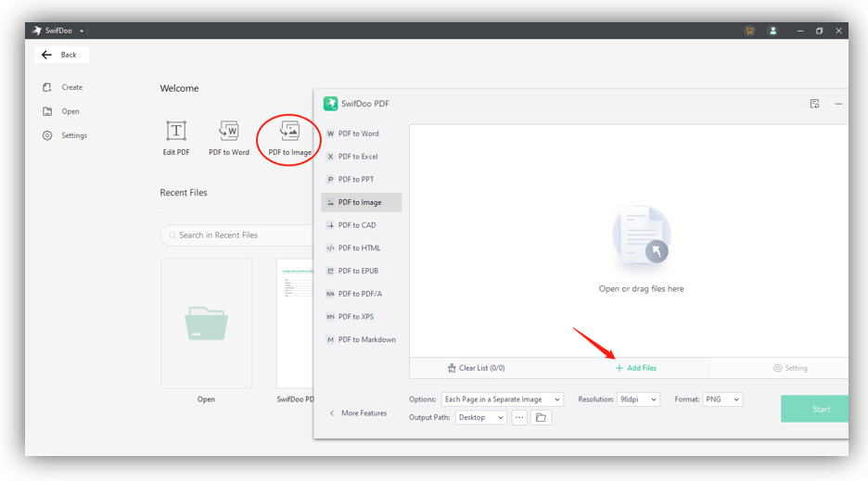This screenshot has height=481, width=868.
Task: Open the output folder icon button
Action: 541,418
